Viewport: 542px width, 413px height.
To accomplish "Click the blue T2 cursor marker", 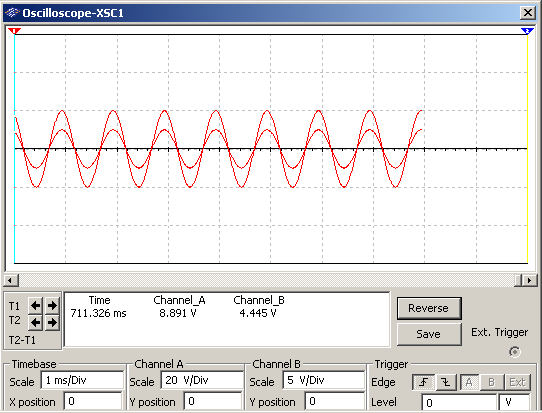I will [x=527, y=31].
